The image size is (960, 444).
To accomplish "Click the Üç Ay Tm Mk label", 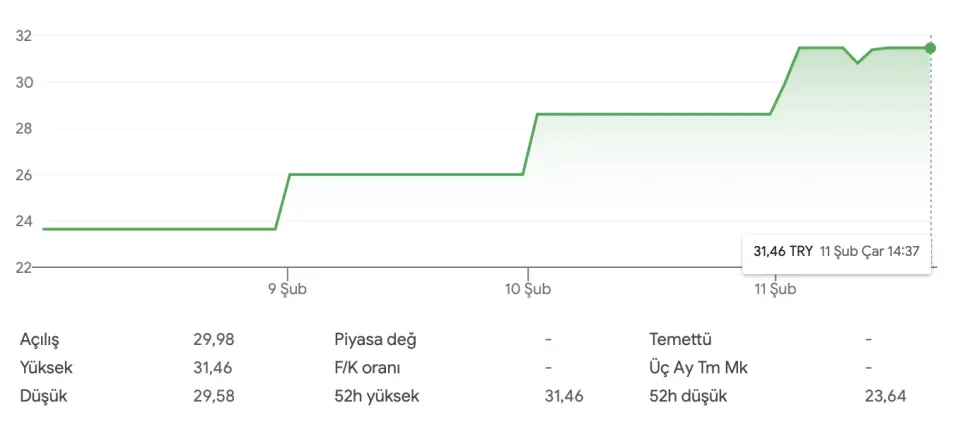I will pyautogui.click(x=698, y=367).
